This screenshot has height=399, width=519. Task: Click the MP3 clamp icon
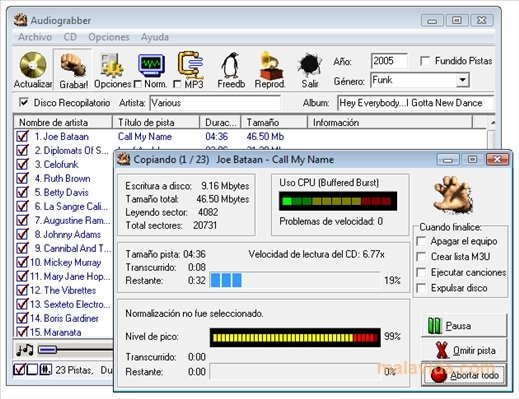click(190, 64)
